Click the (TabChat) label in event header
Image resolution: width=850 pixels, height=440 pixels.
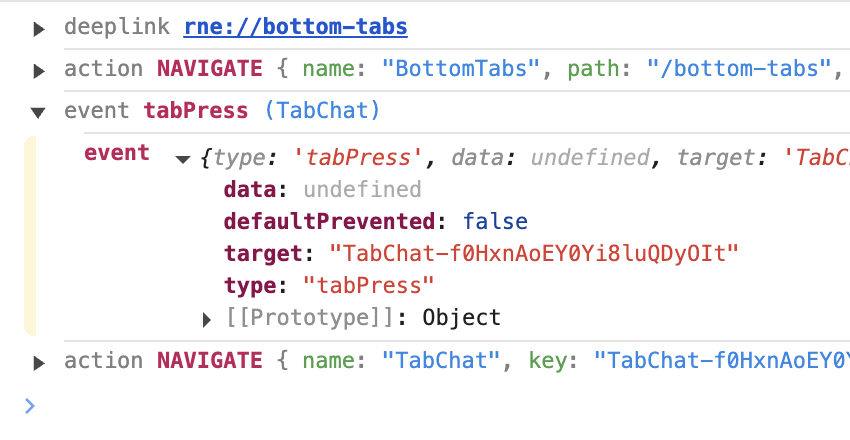coord(322,110)
